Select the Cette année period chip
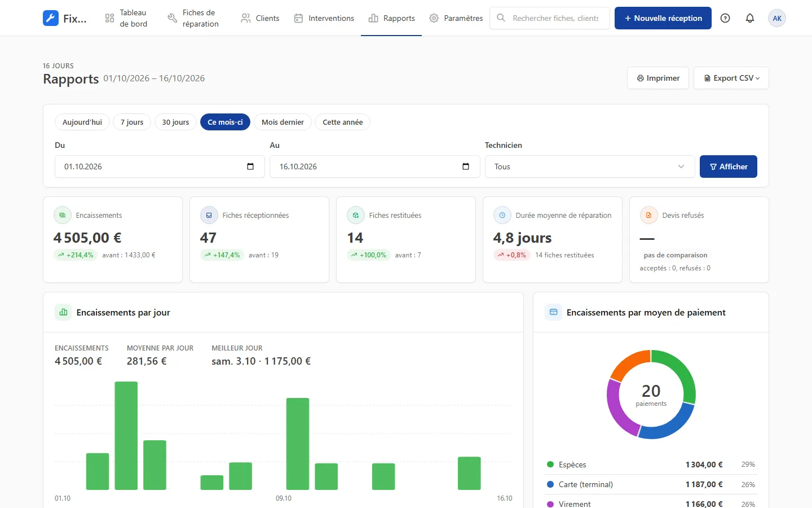Image resolution: width=812 pixels, height=508 pixels. coord(342,122)
